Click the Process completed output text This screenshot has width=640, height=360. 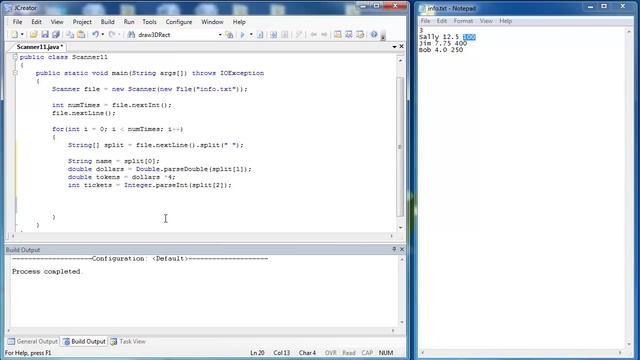click(x=46, y=271)
